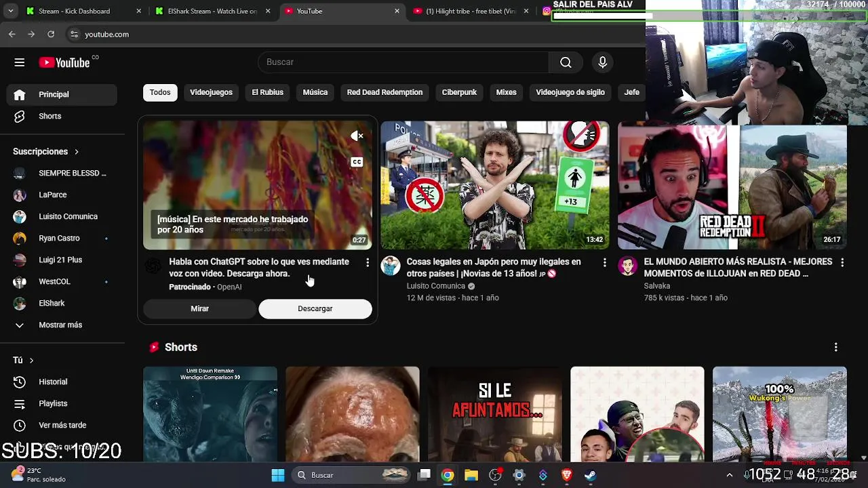Open Windows Start menu
The height and width of the screenshot is (488, 868).
pos(278,475)
